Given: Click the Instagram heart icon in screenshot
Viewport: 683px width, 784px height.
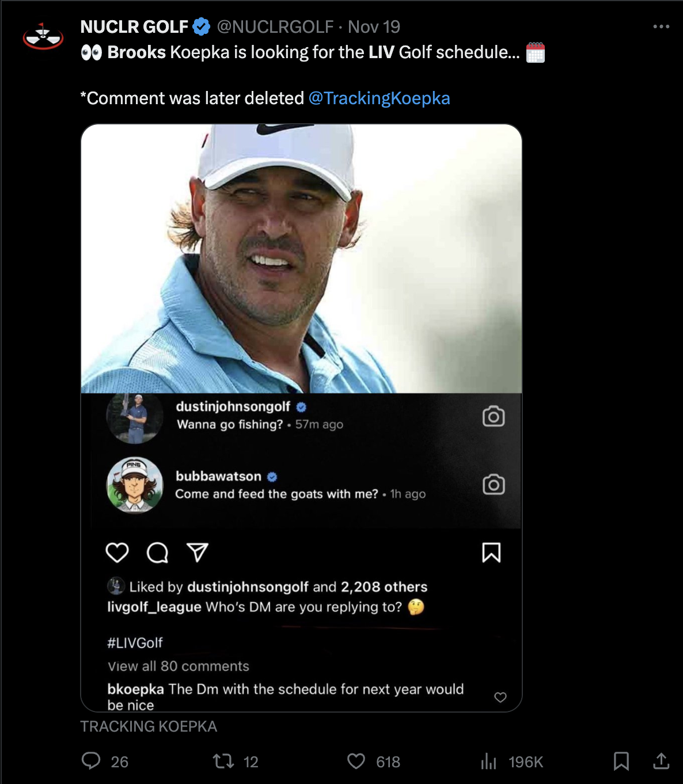Looking at the screenshot, I should [x=117, y=553].
